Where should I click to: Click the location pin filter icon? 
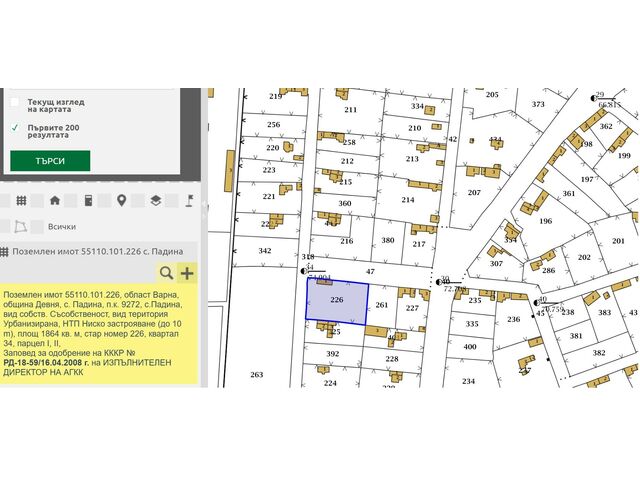(x=121, y=200)
